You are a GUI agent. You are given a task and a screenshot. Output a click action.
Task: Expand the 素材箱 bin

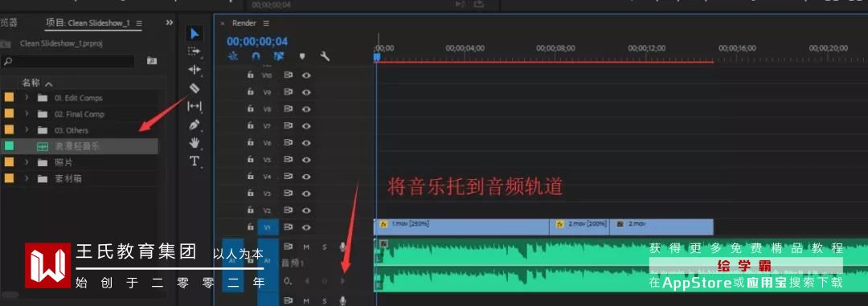tap(27, 179)
